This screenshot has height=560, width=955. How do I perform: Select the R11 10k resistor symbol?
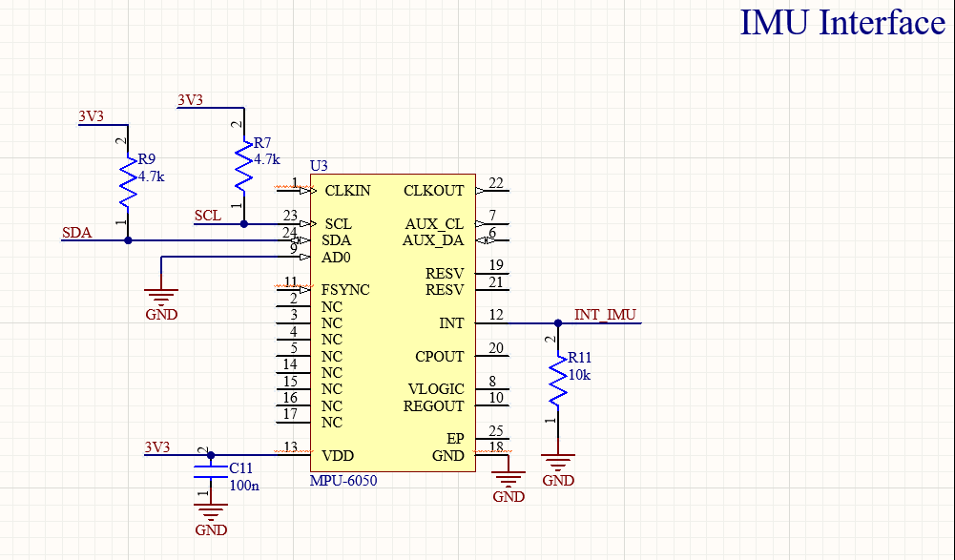(558, 381)
